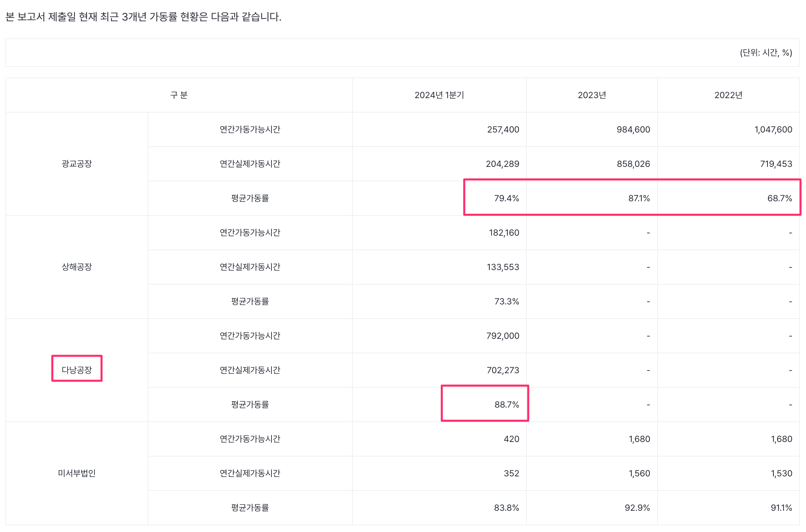Select the 87.1% value for 2023
Image resolution: width=806 pixels, height=532 pixels.
point(639,199)
